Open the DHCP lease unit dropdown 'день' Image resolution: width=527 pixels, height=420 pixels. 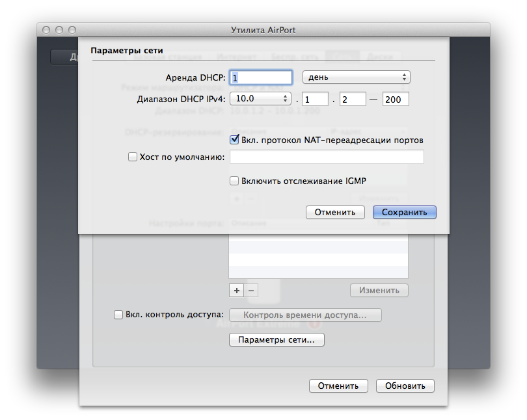click(x=357, y=77)
